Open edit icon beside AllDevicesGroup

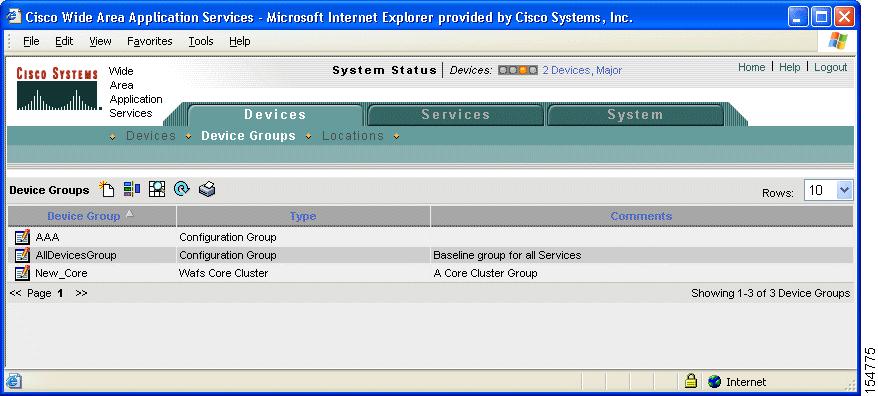[22, 255]
